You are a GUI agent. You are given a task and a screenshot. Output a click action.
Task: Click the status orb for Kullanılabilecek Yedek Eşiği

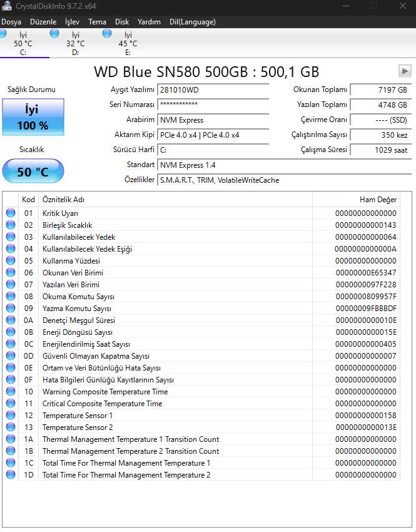(11, 248)
